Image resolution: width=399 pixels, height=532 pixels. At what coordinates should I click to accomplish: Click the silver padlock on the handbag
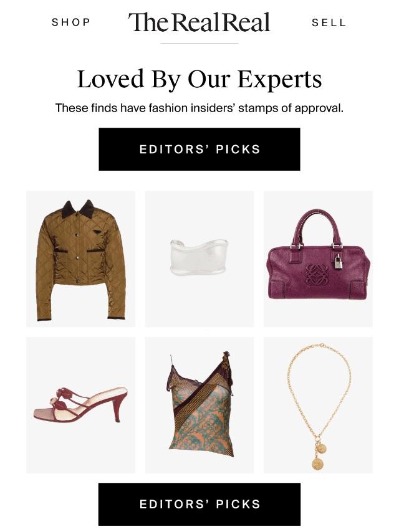pos(339,261)
